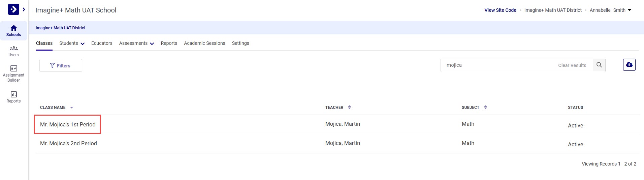This screenshot has height=180, width=644.
Task: Open the Filters button
Action: 61,66
